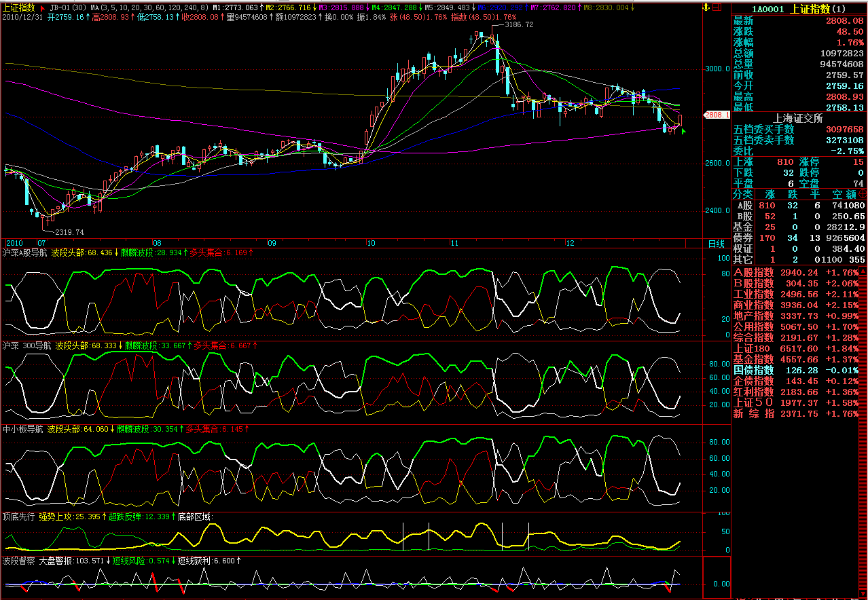
Task: Click the 2808.1 current price tag on the scale
Action: [x=717, y=115]
